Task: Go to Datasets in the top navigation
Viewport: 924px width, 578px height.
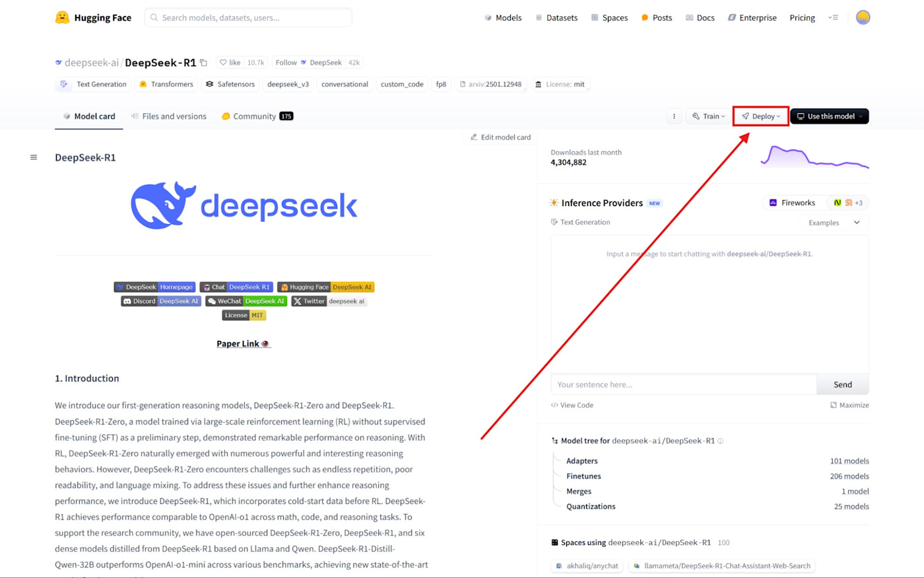Action: point(556,18)
